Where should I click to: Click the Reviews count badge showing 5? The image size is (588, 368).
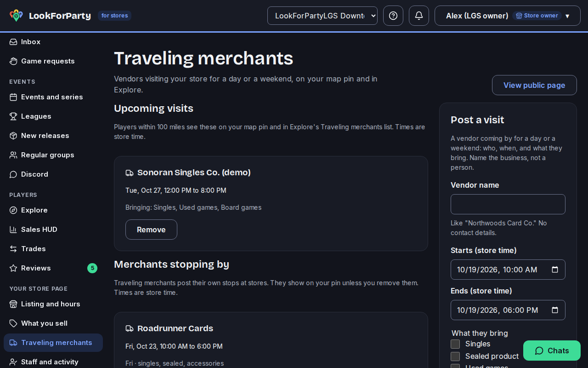[x=92, y=268]
